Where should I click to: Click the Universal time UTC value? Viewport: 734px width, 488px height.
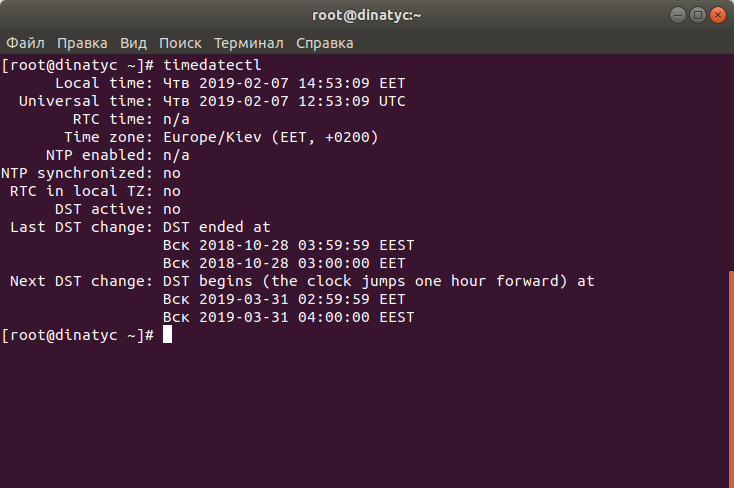(x=284, y=101)
